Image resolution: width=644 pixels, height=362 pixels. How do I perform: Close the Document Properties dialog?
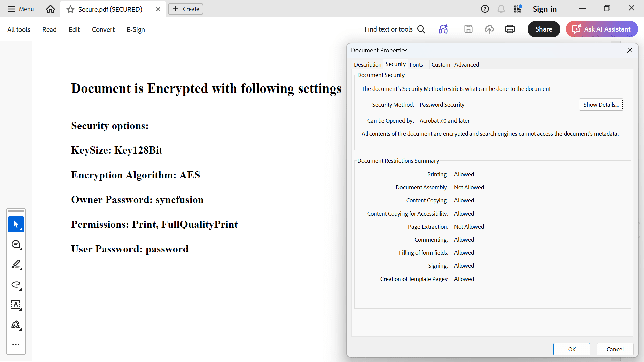630,50
